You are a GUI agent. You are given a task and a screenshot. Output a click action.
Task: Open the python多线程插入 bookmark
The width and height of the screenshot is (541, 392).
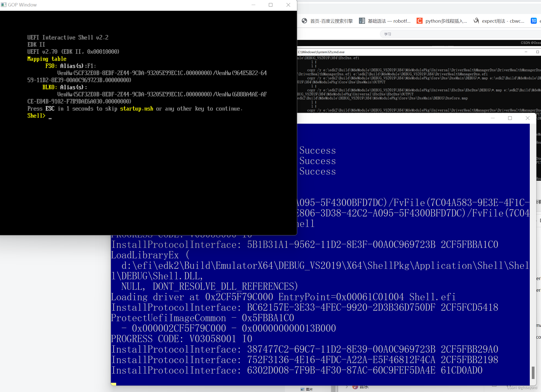click(446, 21)
